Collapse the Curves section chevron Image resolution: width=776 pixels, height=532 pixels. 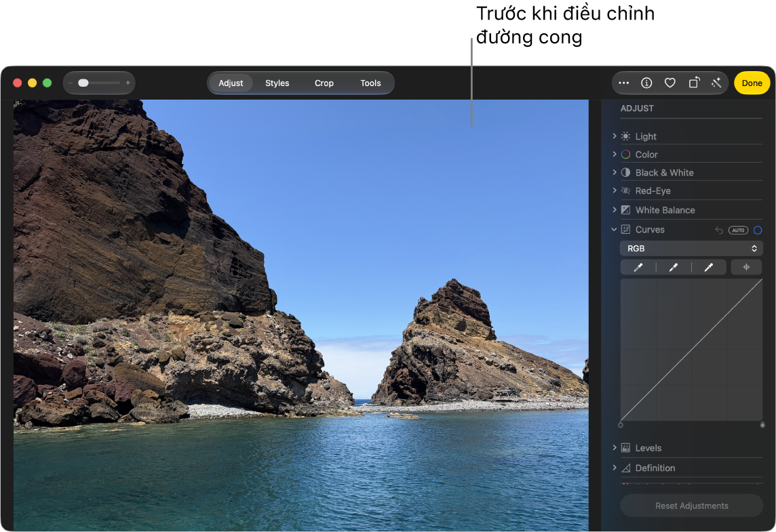tap(614, 230)
